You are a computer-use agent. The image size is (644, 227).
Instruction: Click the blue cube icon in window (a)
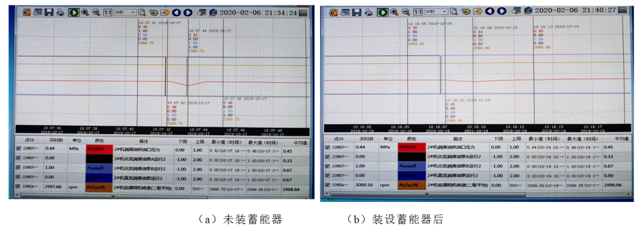213,13
